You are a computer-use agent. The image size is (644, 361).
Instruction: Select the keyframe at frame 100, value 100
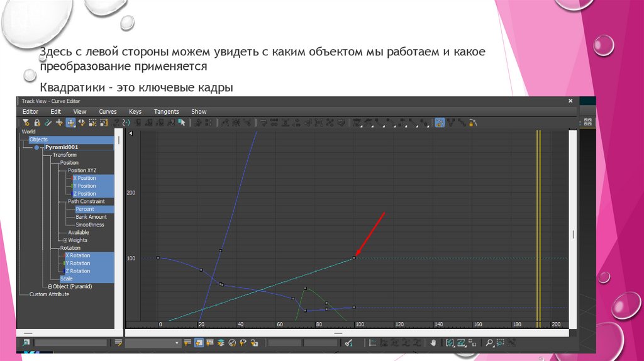pyautogui.click(x=355, y=258)
